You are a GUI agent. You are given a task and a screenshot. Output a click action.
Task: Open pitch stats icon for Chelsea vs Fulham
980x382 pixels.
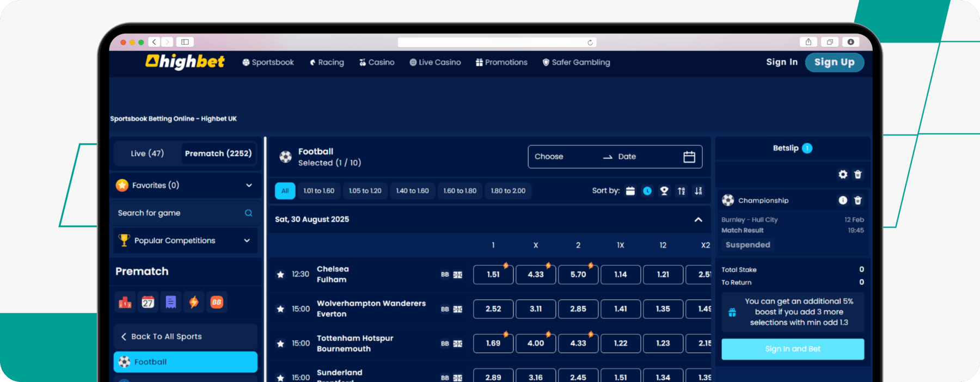[x=458, y=275]
